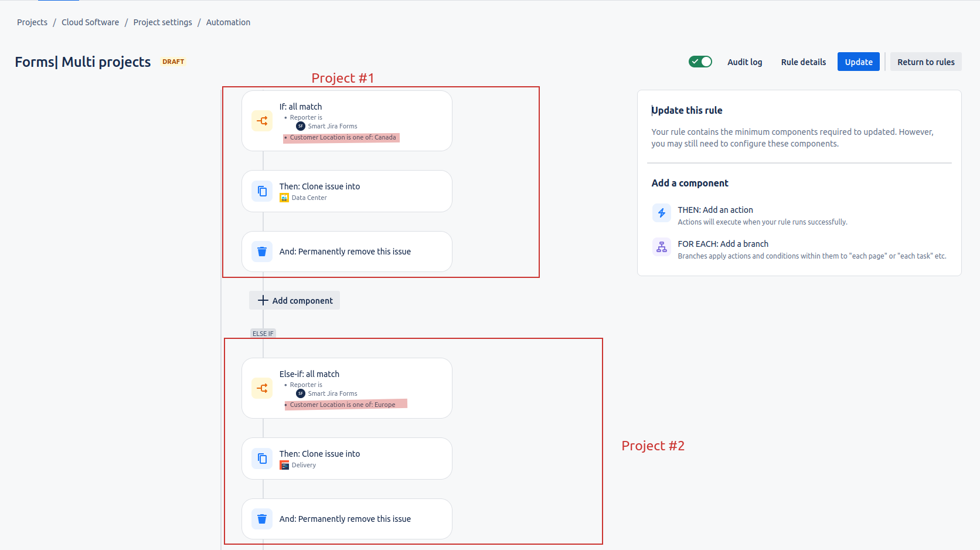The image size is (980, 550).
Task: Open the Audit log
Action: pyautogui.click(x=744, y=62)
